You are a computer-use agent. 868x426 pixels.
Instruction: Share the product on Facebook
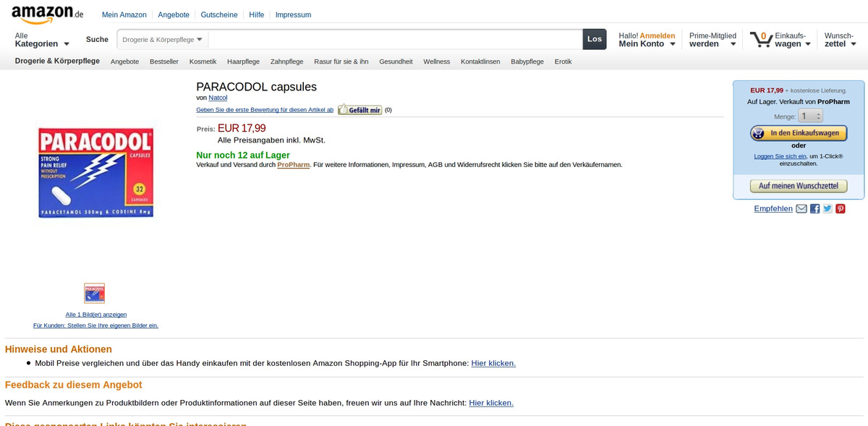[x=814, y=208]
